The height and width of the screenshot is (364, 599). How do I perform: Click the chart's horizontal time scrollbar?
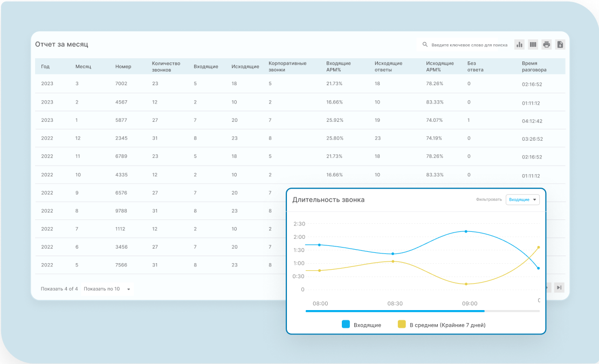pos(395,311)
